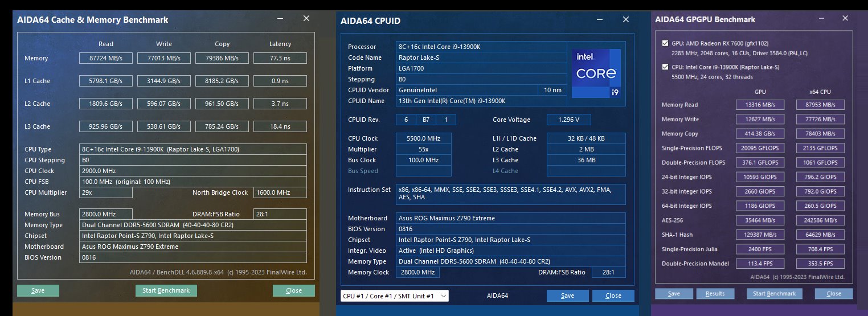
Task: Open Results in GPGPU Benchmark window
Action: point(715,294)
